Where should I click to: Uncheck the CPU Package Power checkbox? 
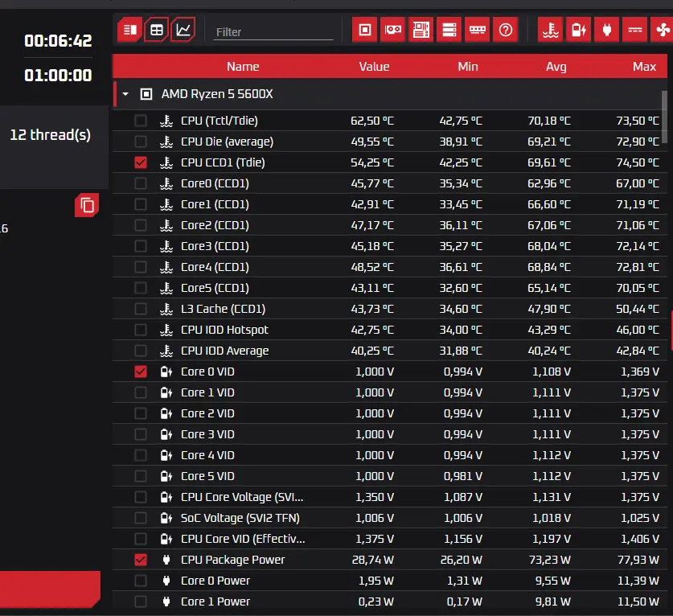pyautogui.click(x=141, y=560)
